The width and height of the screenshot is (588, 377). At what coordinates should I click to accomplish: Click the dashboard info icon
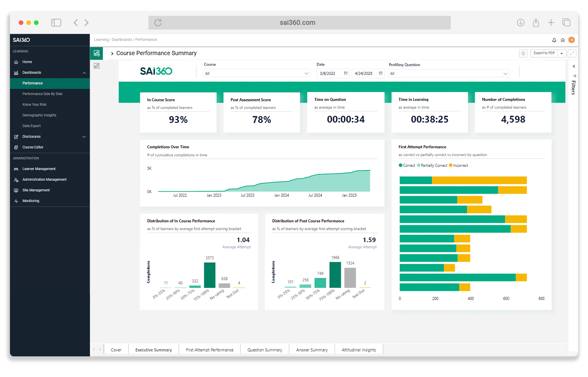click(x=523, y=53)
